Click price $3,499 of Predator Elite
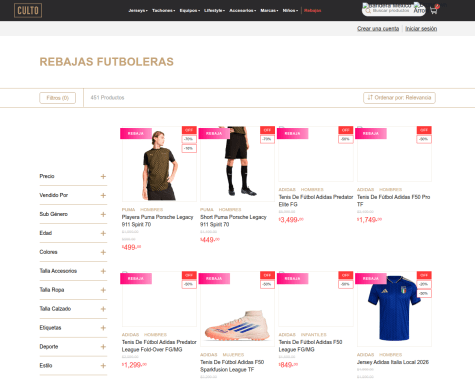The width and height of the screenshot is (475, 380). [x=291, y=220]
